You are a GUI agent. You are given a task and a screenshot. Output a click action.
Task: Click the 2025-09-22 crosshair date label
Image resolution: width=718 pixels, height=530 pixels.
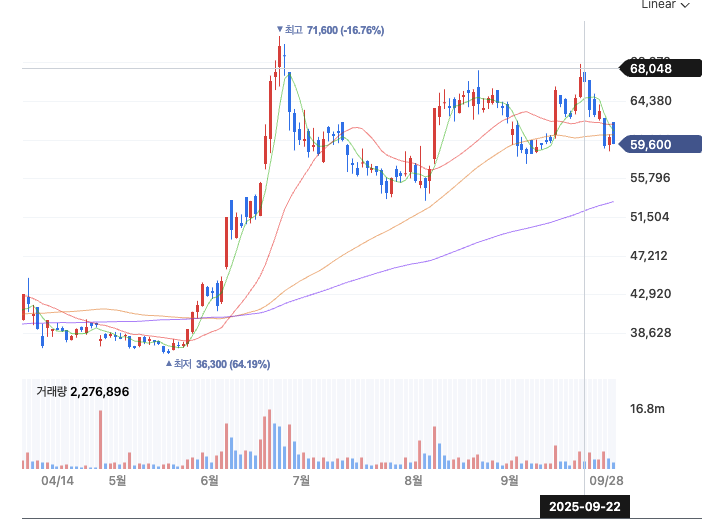585,506
